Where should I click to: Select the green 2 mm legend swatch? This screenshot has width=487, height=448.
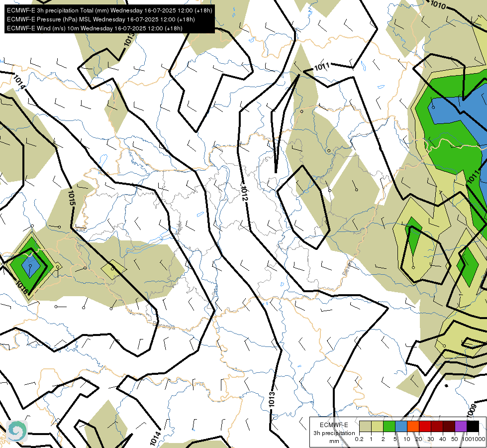(x=389, y=426)
